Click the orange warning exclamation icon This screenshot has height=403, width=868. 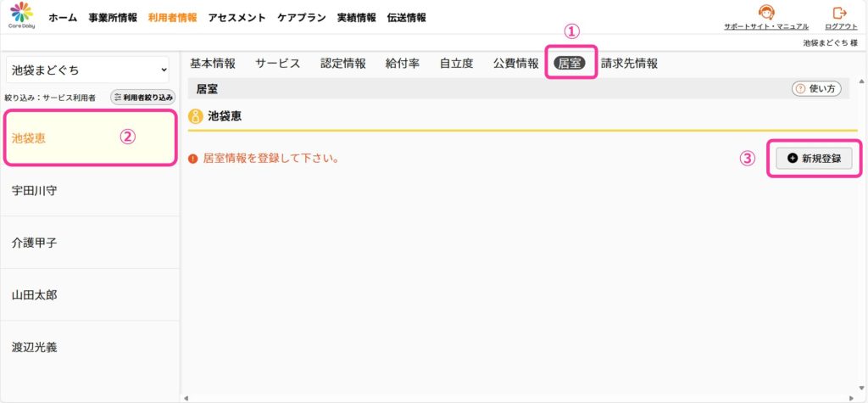(x=192, y=160)
